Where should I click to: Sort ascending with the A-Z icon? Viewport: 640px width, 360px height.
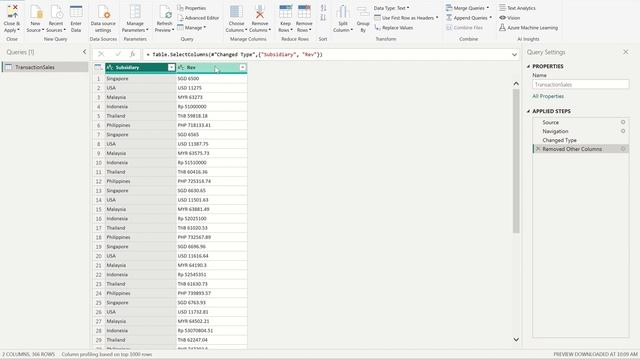tap(323, 8)
